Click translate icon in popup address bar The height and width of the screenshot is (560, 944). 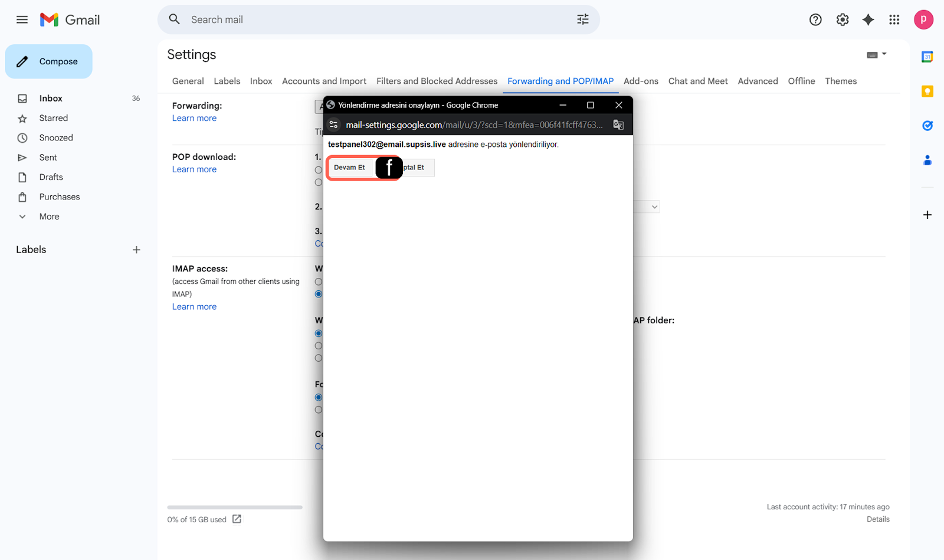[618, 125]
